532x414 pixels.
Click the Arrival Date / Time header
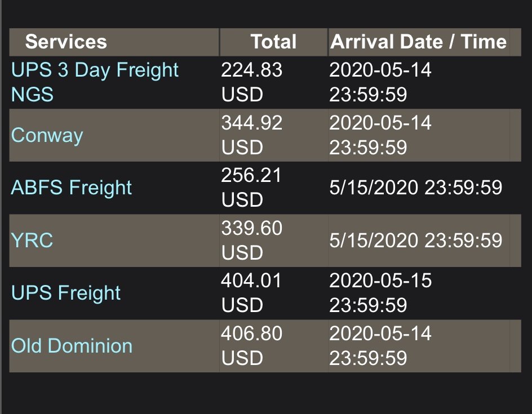[x=418, y=42]
